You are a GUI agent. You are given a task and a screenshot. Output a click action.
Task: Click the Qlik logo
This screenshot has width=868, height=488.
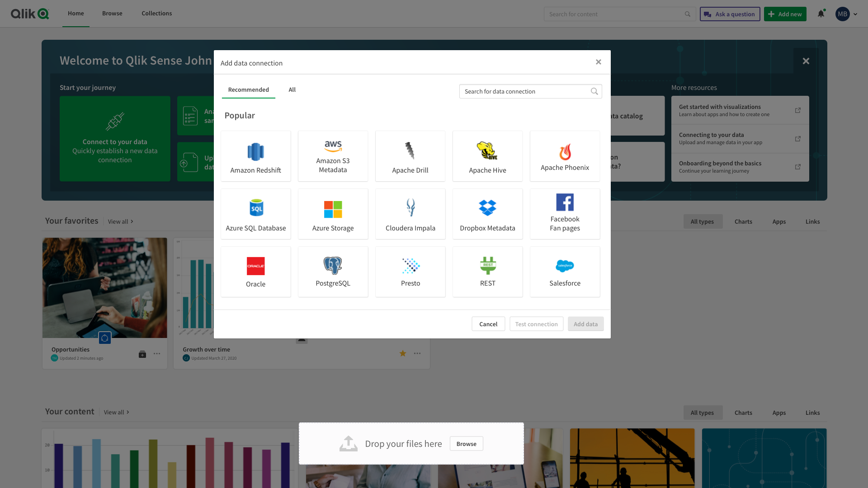tap(30, 14)
